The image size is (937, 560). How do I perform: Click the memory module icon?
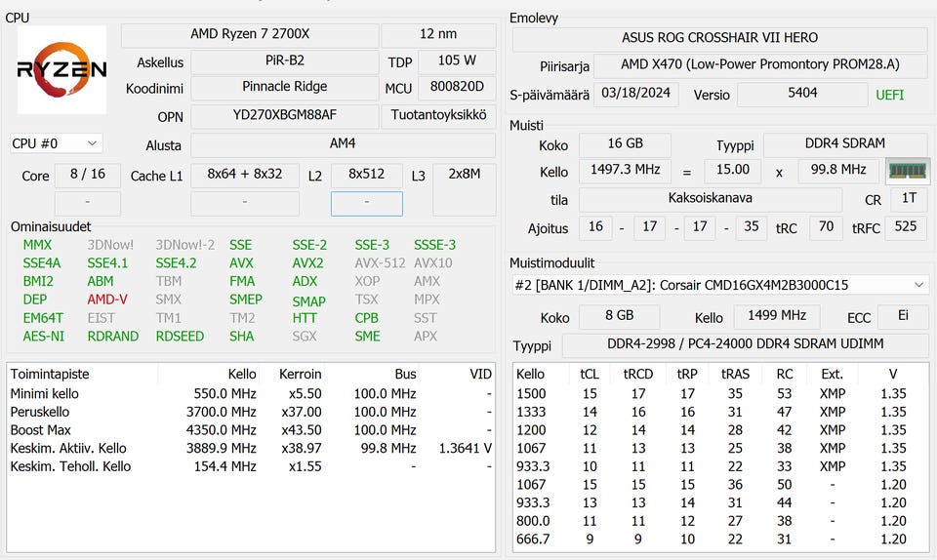coord(907,172)
